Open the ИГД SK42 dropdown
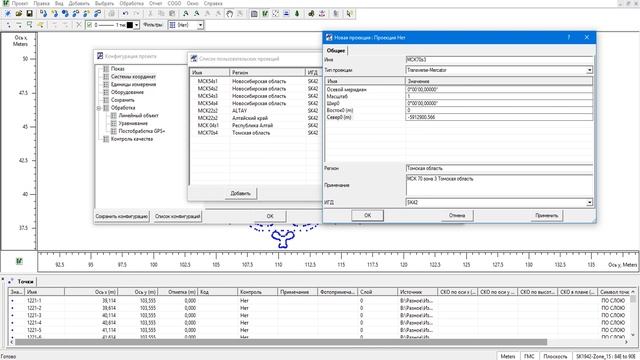 coord(589,202)
